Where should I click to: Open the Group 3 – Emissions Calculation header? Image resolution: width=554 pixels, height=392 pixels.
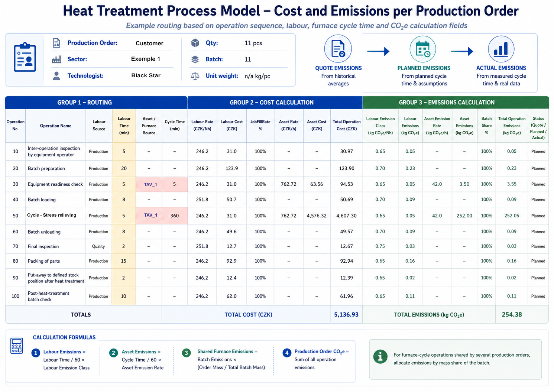[x=456, y=103]
